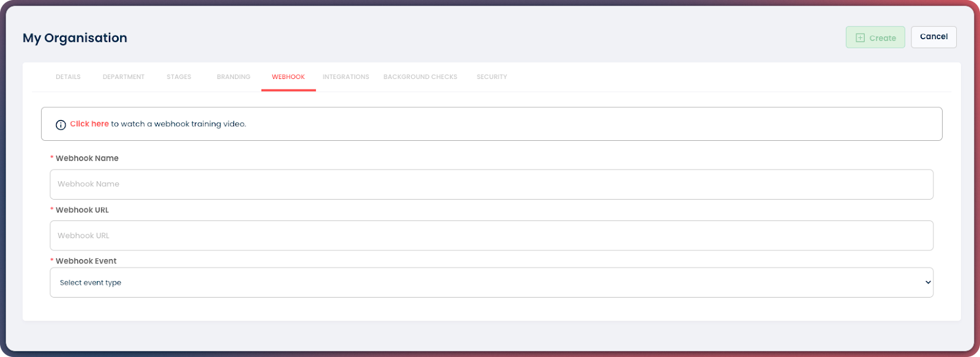Select the active Webhook tab
This screenshot has height=357, width=980.
[288, 77]
